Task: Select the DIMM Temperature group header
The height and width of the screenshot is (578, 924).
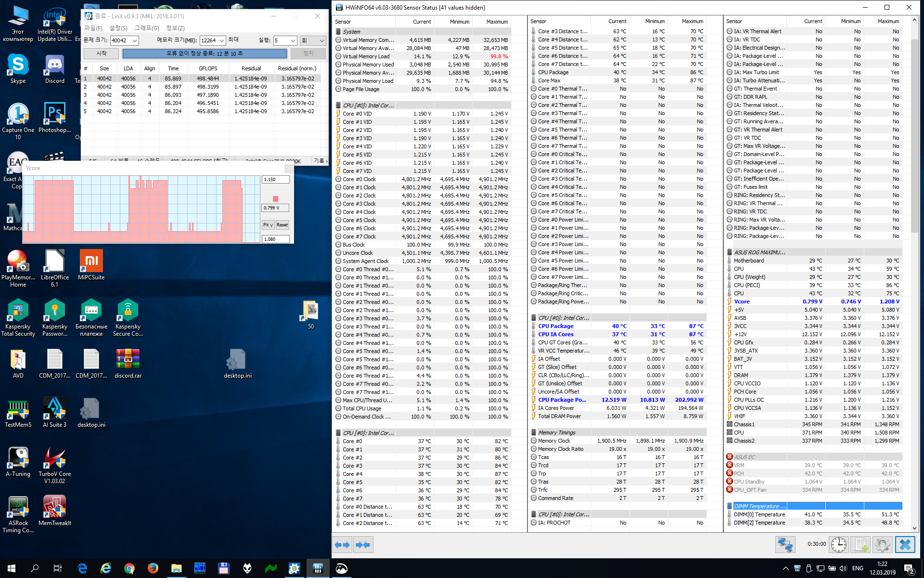Action: click(759, 506)
